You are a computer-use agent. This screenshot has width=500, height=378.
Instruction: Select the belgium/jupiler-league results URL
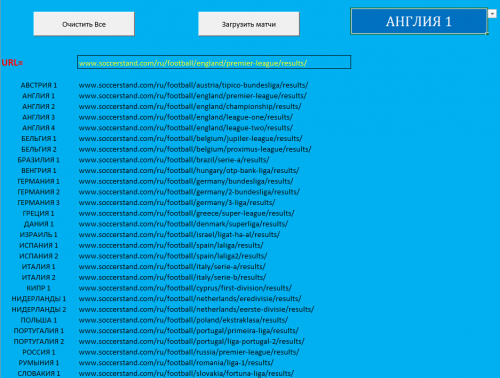point(191,139)
